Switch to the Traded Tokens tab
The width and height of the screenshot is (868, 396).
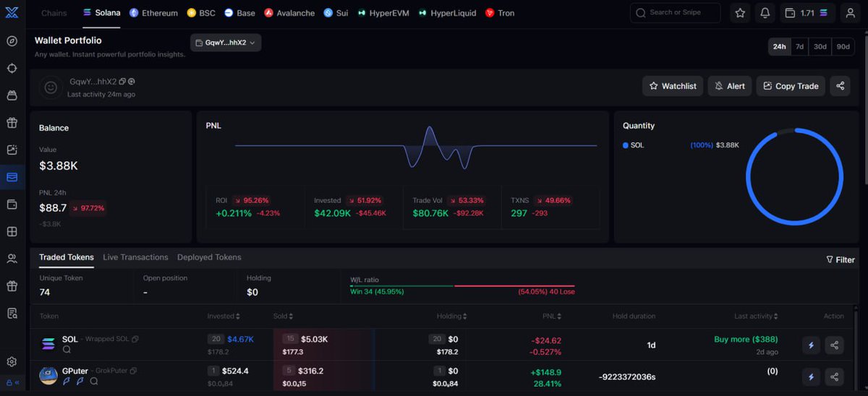pyautogui.click(x=67, y=257)
